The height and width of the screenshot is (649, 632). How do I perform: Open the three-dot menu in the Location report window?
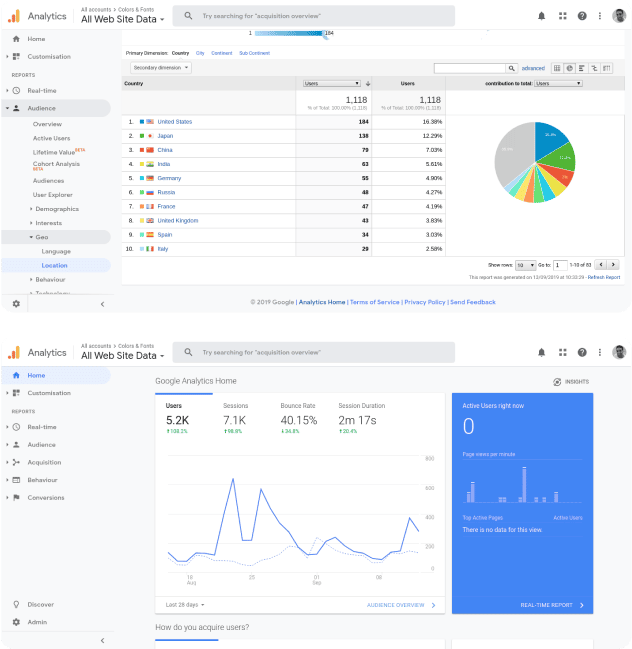pyautogui.click(x=600, y=16)
